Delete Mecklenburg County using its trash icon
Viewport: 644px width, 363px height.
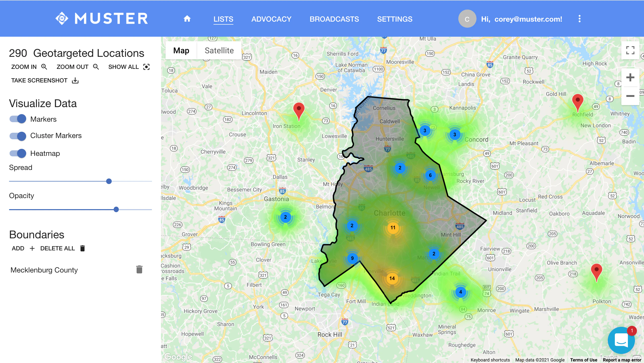[139, 269]
